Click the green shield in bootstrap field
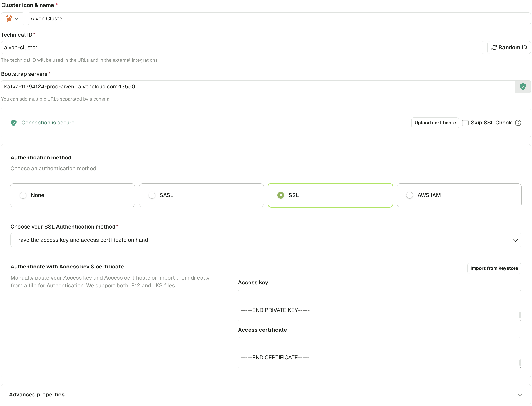Image resolution: width=532 pixels, height=406 pixels. coord(523,87)
